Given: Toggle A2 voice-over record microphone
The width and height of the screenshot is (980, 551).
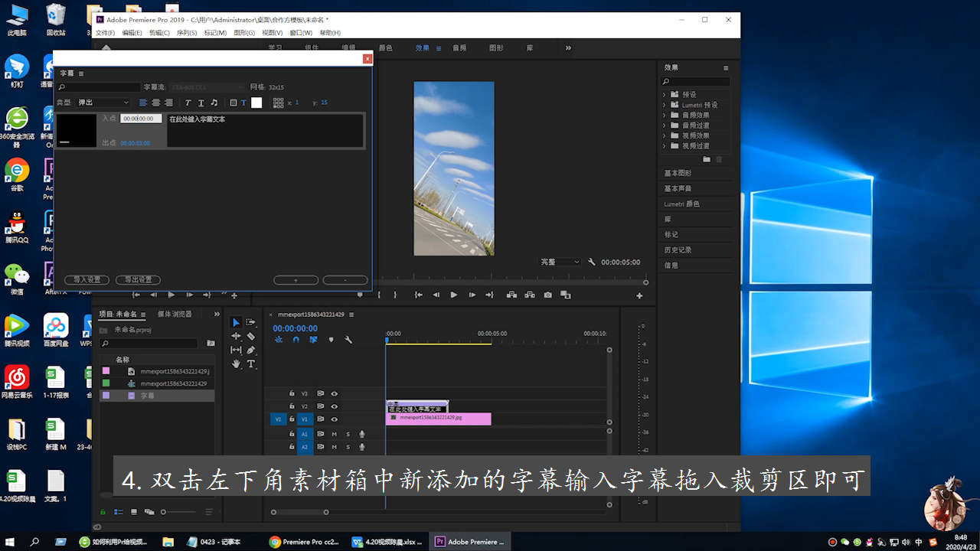Looking at the screenshot, I should coord(362,447).
